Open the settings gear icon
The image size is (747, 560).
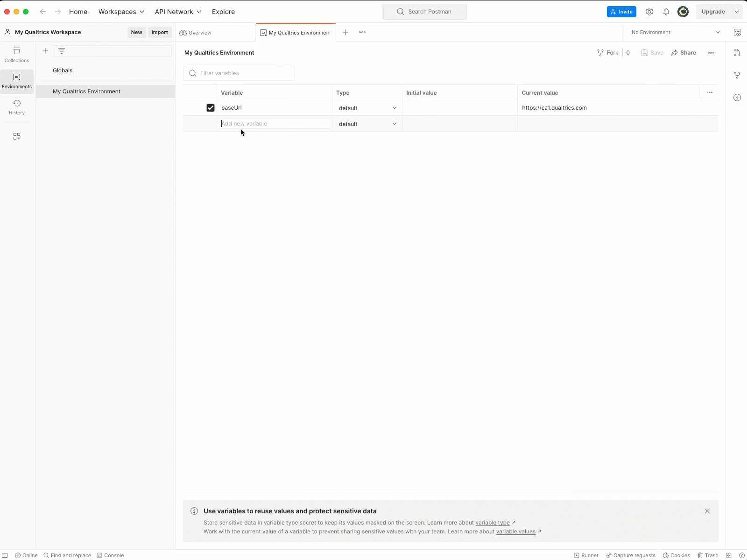click(x=649, y=12)
